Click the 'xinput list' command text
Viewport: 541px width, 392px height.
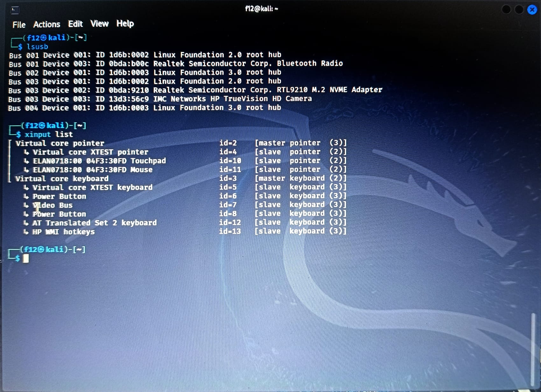click(x=49, y=134)
